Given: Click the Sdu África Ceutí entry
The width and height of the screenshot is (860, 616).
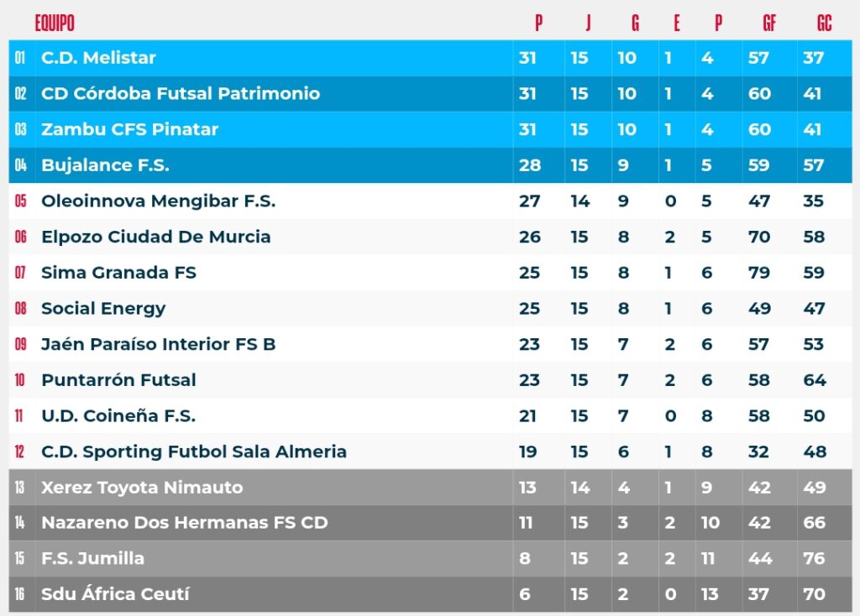Looking at the screenshot, I should pos(115,594).
